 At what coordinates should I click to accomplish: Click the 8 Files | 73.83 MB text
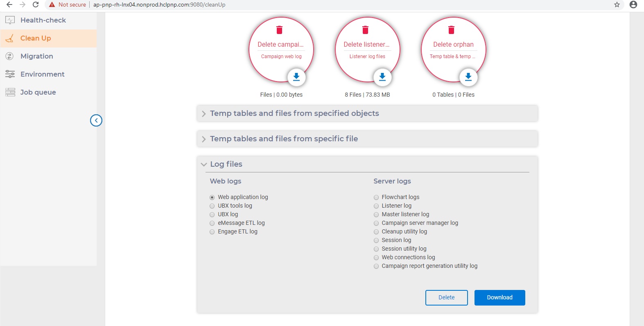(367, 95)
